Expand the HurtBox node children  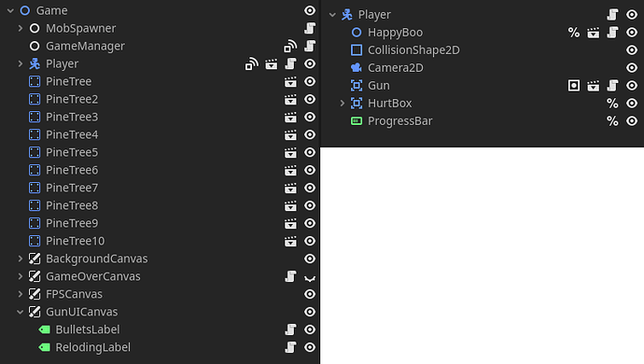[x=343, y=103]
